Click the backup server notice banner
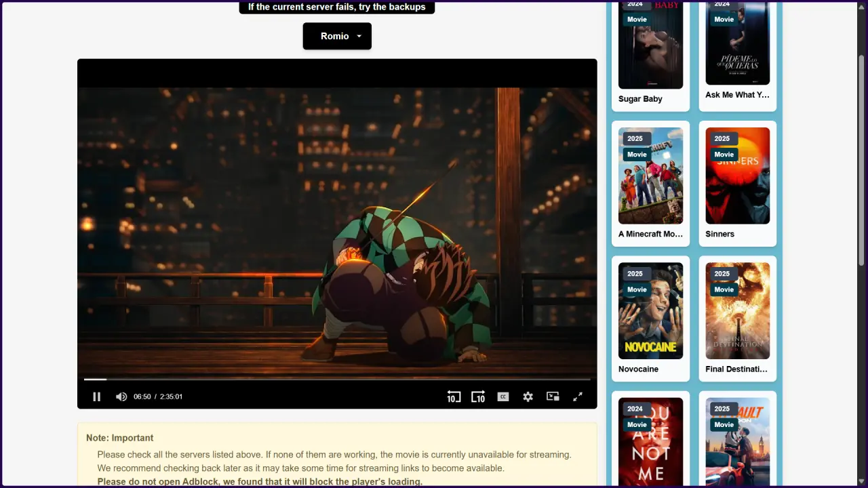 (x=337, y=7)
